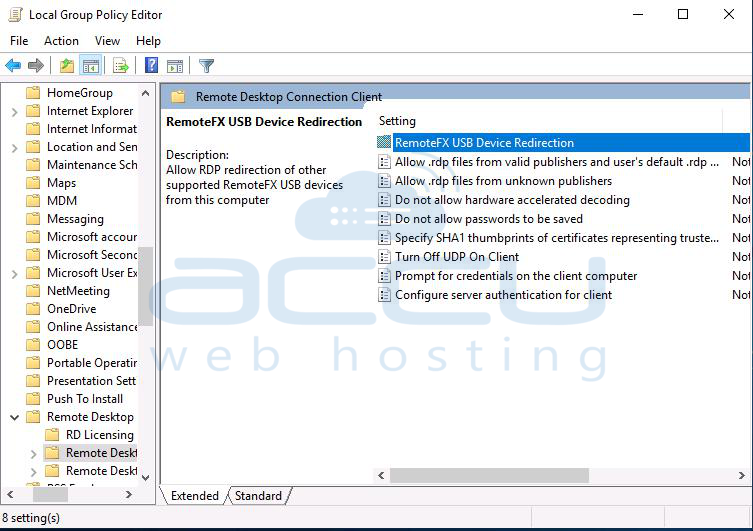Click the NetMeeting folder icon
Image resolution: width=753 pixels, height=531 pixels.
33,290
